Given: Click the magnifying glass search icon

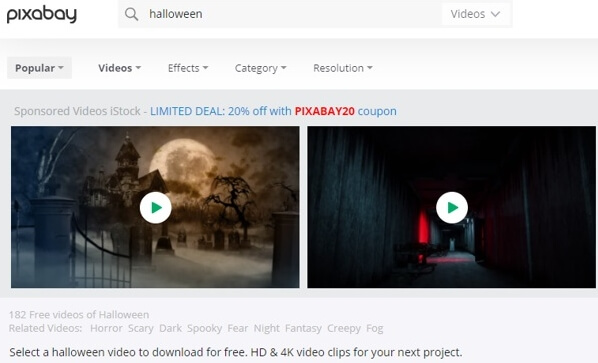Looking at the screenshot, I should tap(131, 14).
